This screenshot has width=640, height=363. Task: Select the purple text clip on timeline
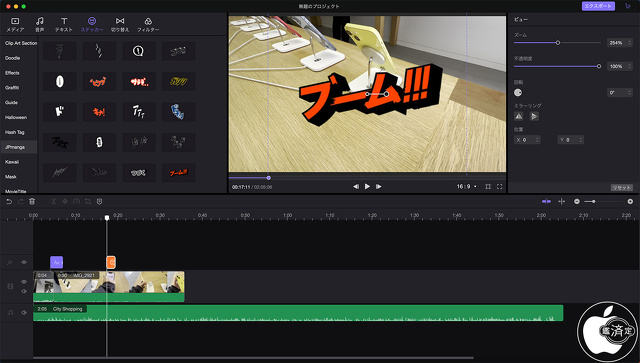[56, 262]
